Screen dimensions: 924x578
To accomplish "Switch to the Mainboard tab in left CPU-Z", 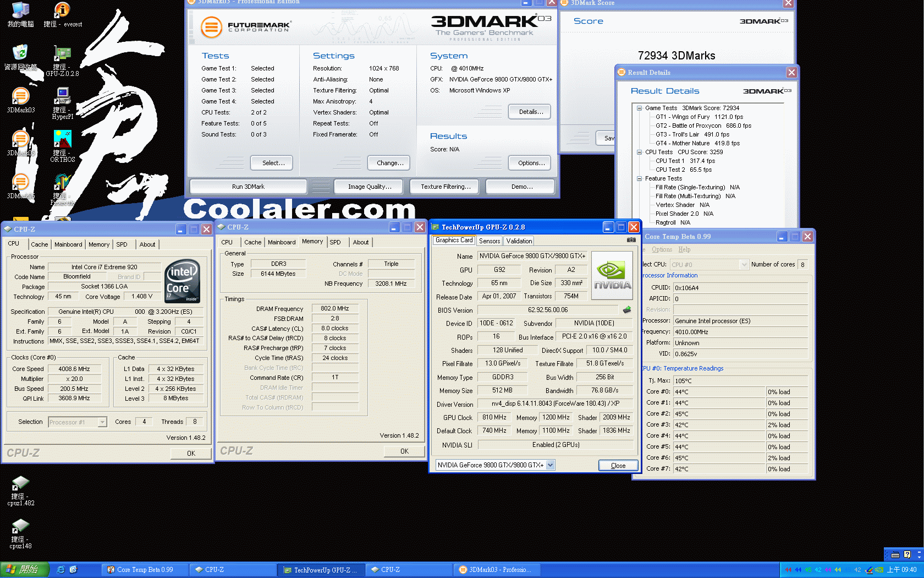I will point(68,244).
